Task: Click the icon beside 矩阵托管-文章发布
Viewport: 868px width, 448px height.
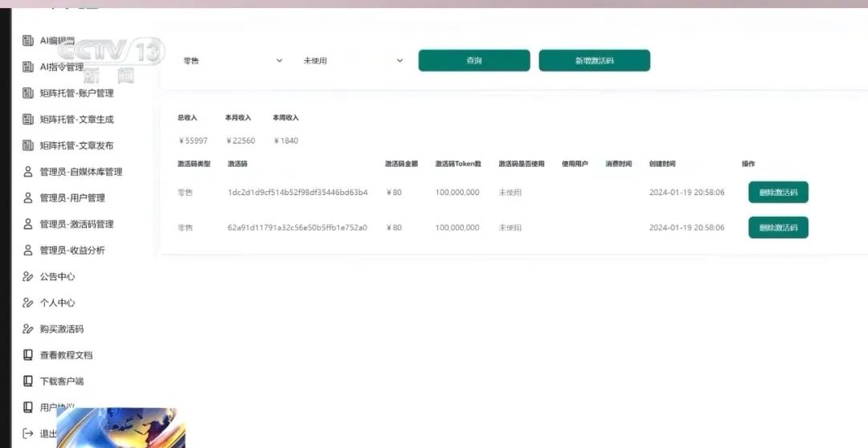Action: pyautogui.click(x=28, y=146)
